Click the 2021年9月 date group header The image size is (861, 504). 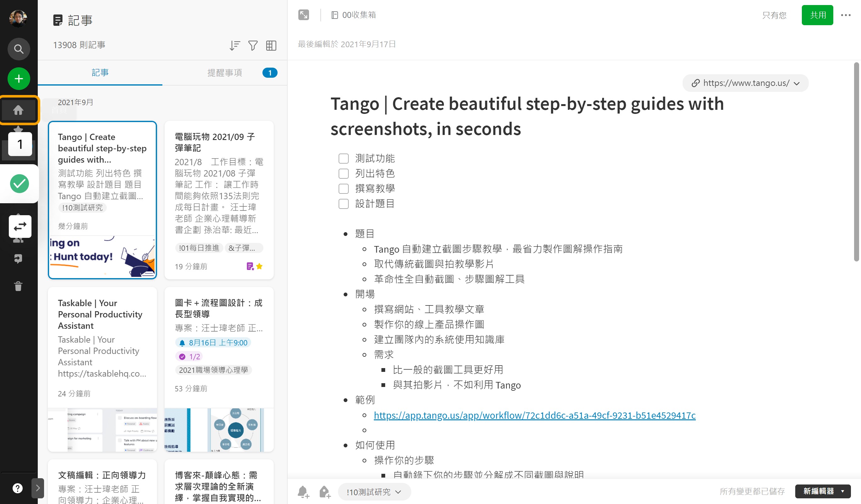coord(76,103)
